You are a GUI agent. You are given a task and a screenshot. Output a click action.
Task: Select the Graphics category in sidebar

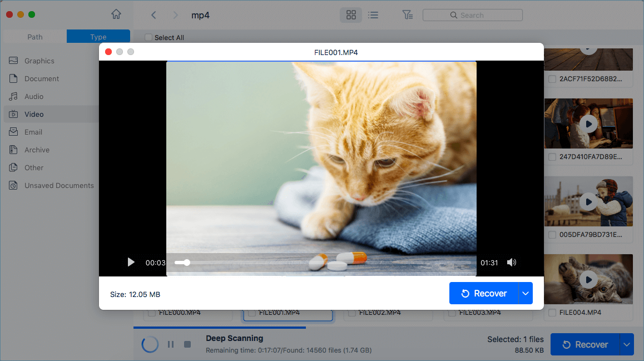click(x=39, y=61)
